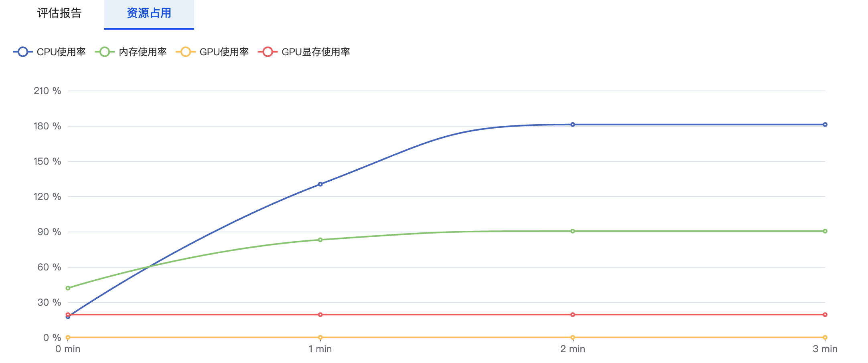
Task: Click CPU data point at 2 min
Action: pyautogui.click(x=572, y=125)
